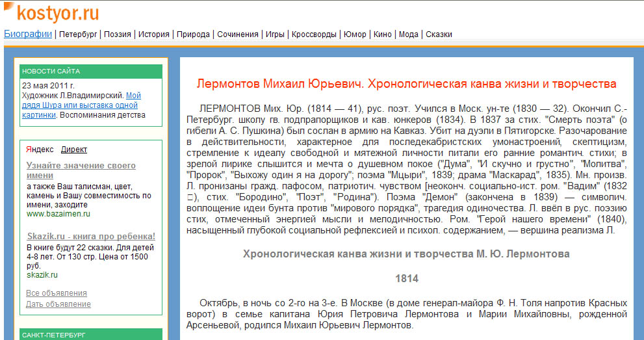Screen dimensions: 644x340
Task: Open link 'Мой дядя Шура или выставка одной картинки'
Action: 81,105
